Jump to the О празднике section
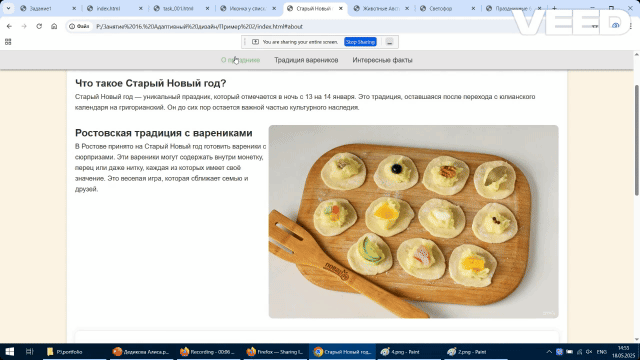Image resolution: width=640 pixels, height=360 pixels. point(240,60)
